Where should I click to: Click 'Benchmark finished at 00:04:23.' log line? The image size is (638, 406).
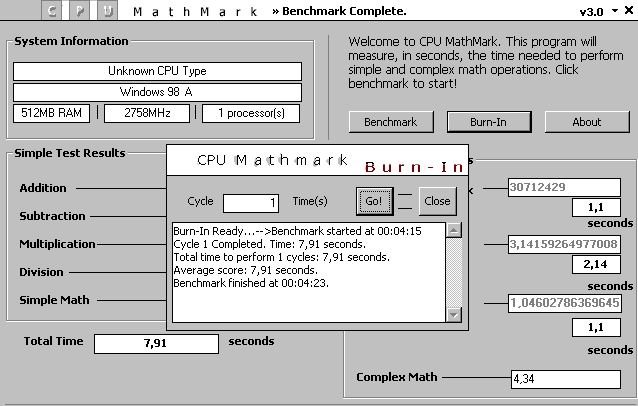(251, 283)
